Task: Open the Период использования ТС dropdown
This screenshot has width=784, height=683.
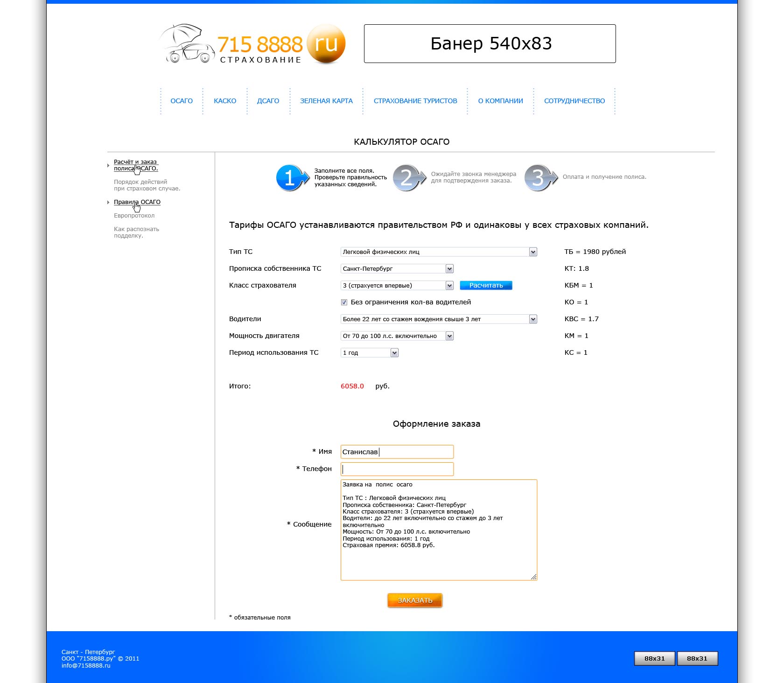Action: coord(370,353)
